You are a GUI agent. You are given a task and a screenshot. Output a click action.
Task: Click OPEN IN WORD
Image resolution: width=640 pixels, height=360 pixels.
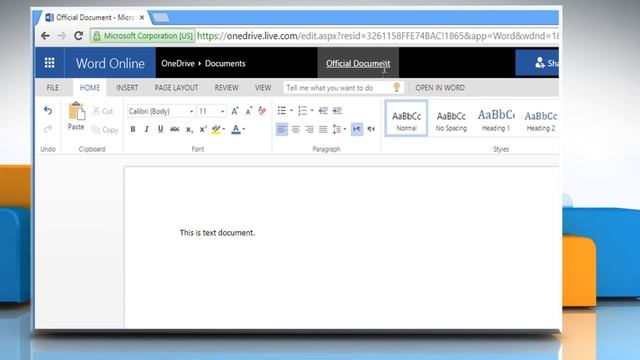[x=440, y=88]
